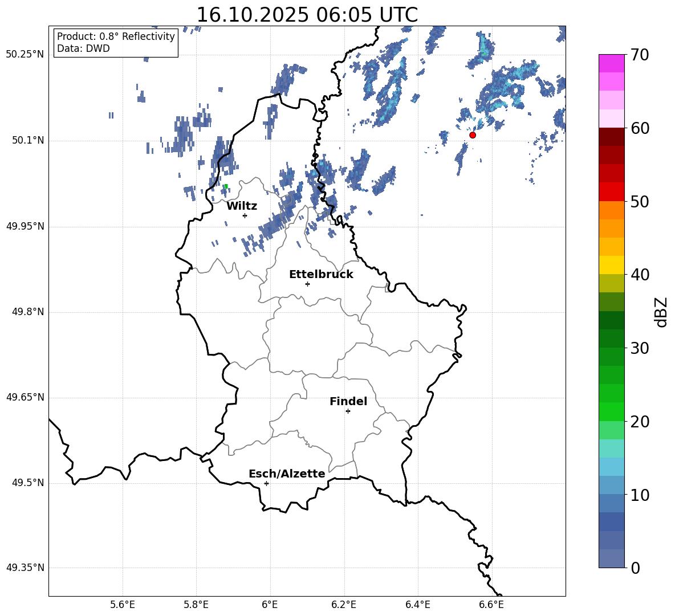Image resolution: width=675 pixels, height=616 pixels.
Task: Click the 5.8°E longitude label
Action: click(x=196, y=605)
